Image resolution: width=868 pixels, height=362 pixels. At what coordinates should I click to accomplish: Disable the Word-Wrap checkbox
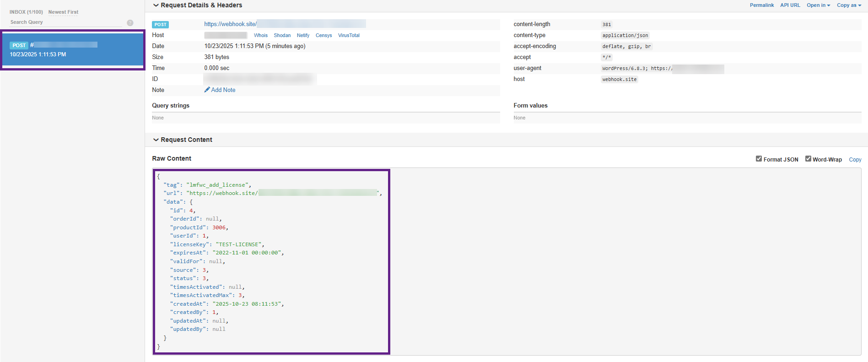click(x=808, y=159)
